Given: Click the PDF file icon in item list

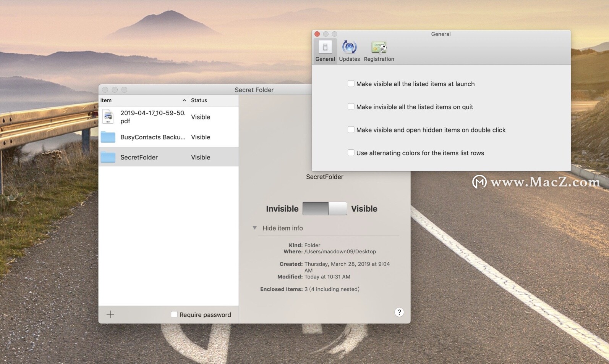Looking at the screenshot, I should tap(108, 117).
